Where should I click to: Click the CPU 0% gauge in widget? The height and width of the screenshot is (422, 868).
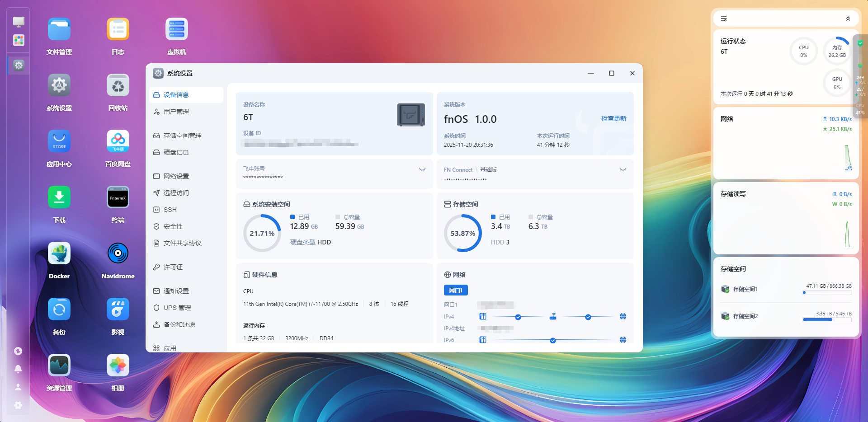tap(803, 51)
